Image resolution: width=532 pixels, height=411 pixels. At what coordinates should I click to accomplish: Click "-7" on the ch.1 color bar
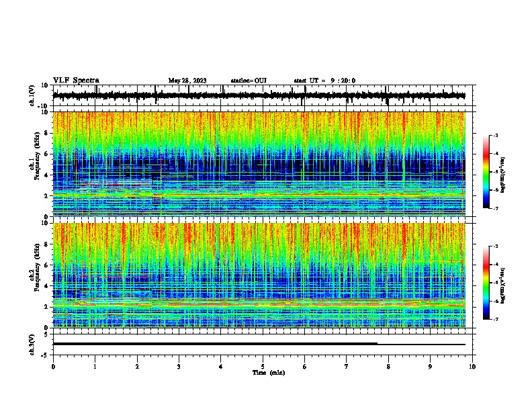496,208
